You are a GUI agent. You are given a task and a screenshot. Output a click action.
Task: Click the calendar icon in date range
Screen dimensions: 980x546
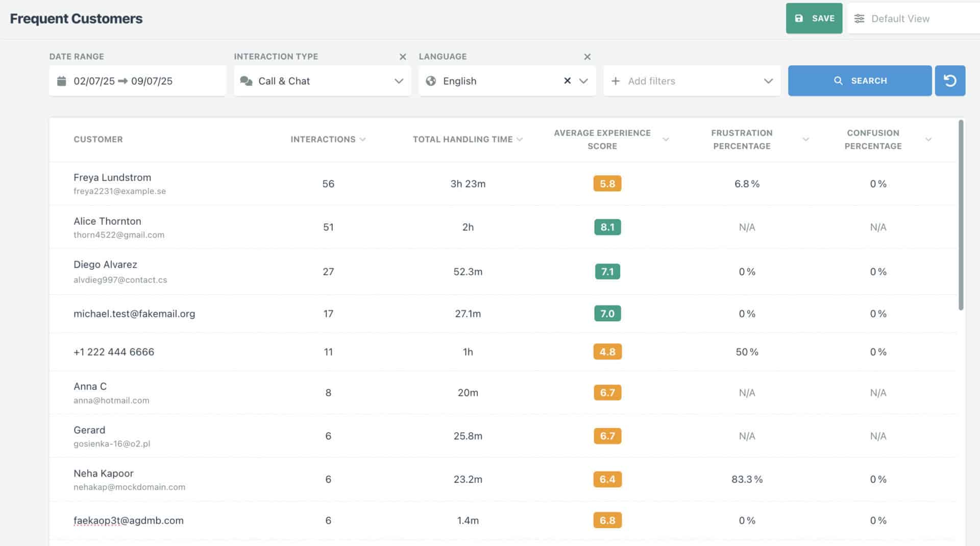click(x=62, y=81)
